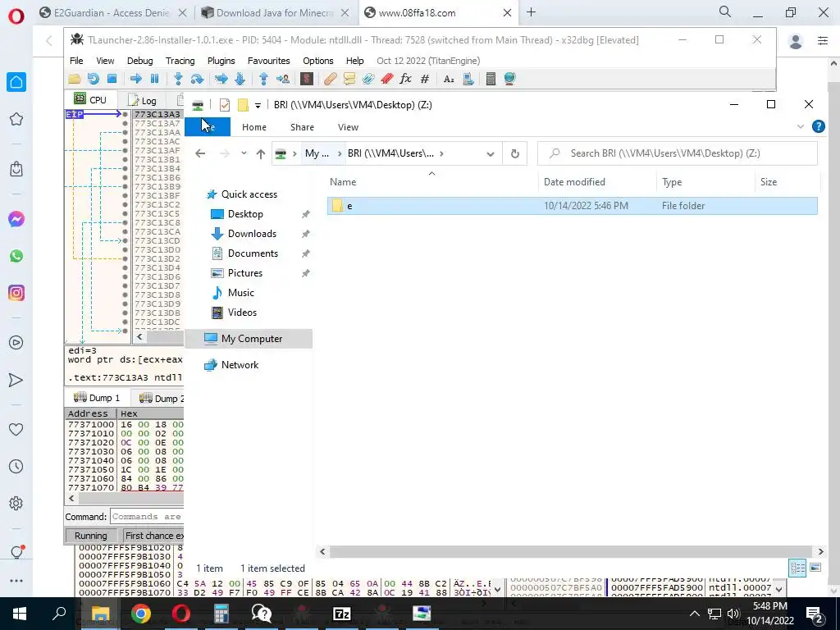Viewport: 840px width, 630px height.
Task: Click the Step Over icon in x32dbg
Action: (x=197, y=80)
